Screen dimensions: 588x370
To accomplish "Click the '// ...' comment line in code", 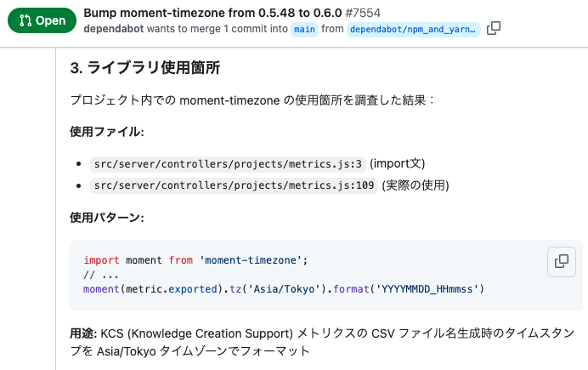I will pos(100,275).
